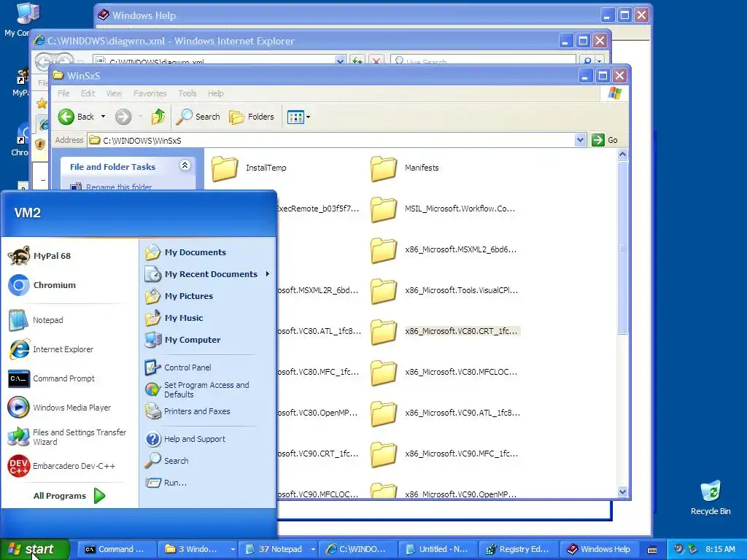
Task: Click the WinSxS vertical scrollbar down arrow
Action: tap(622, 492)
